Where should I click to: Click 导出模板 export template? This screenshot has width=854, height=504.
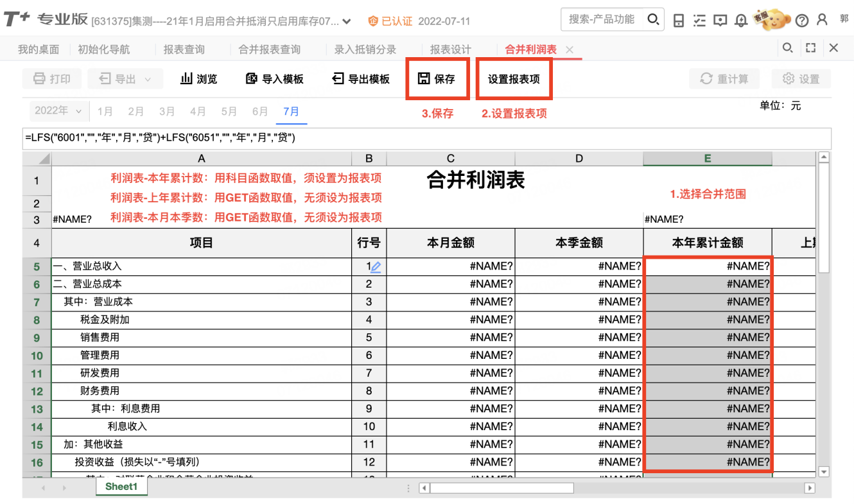tap(361, 79)
